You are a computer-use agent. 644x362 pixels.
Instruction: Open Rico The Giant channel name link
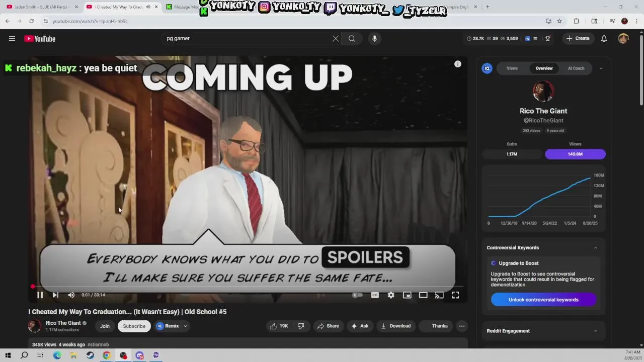pos(63,323)
